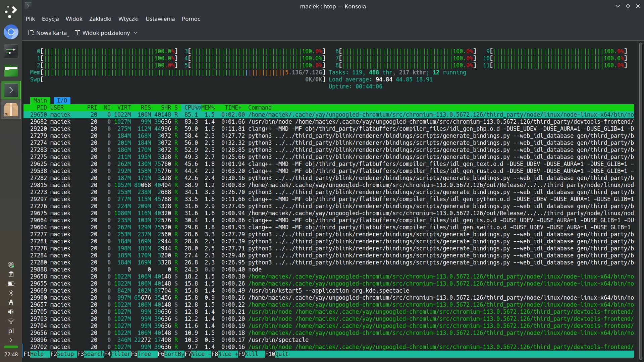Click the CPU 0 usage meter
This screenshot has width=644, height=362.
[107, 51]
